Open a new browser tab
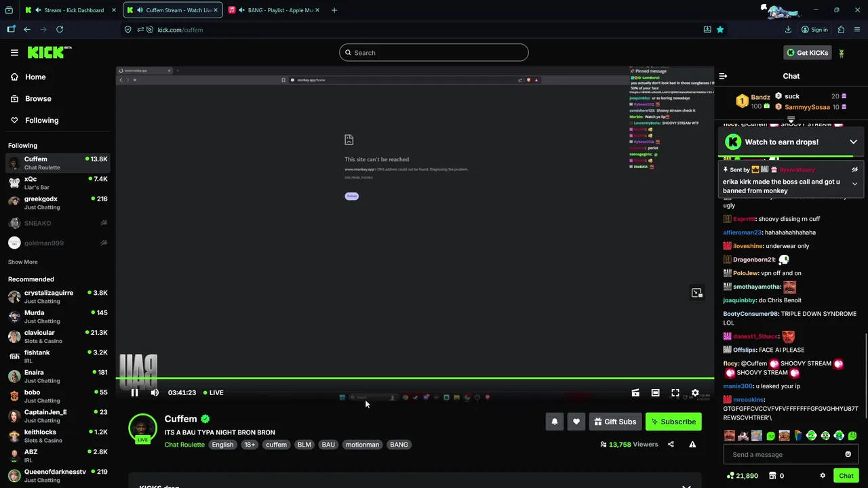 point(334,10)
